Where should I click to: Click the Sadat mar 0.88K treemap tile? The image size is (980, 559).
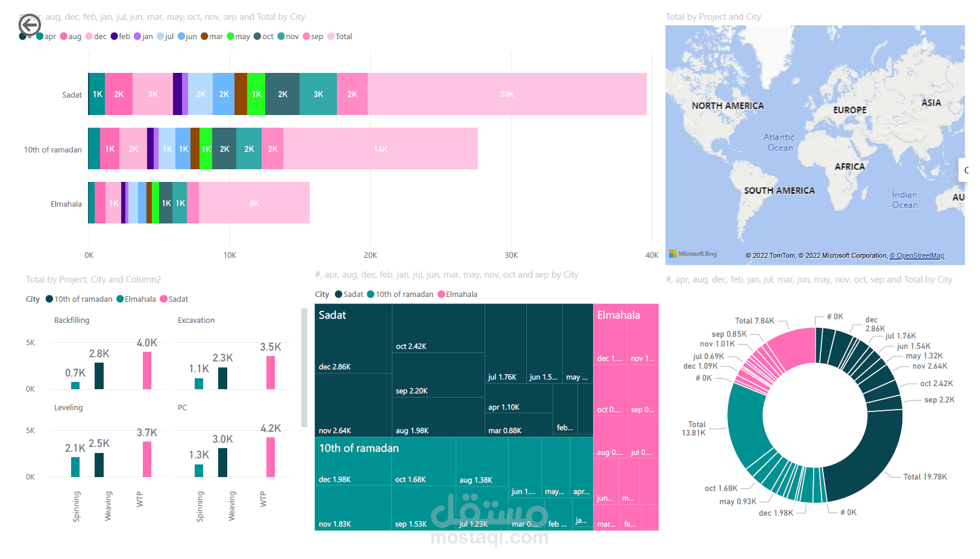[x=518, y=425]
